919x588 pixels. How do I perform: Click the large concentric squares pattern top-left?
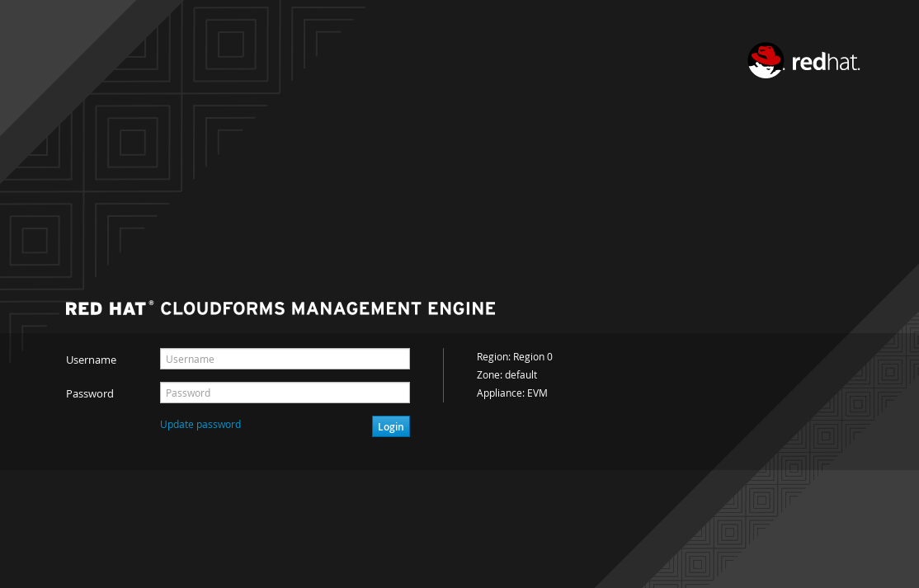[132, 142]
